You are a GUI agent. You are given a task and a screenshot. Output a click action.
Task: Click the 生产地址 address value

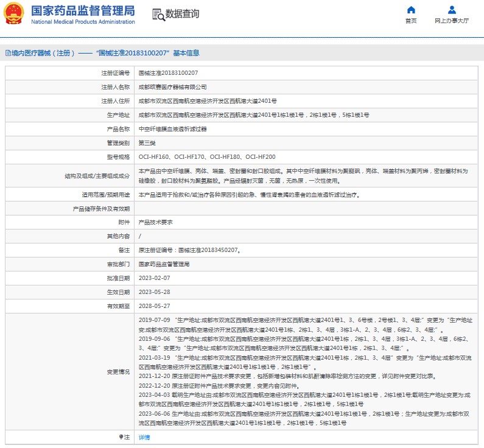[x=254, y=115]
